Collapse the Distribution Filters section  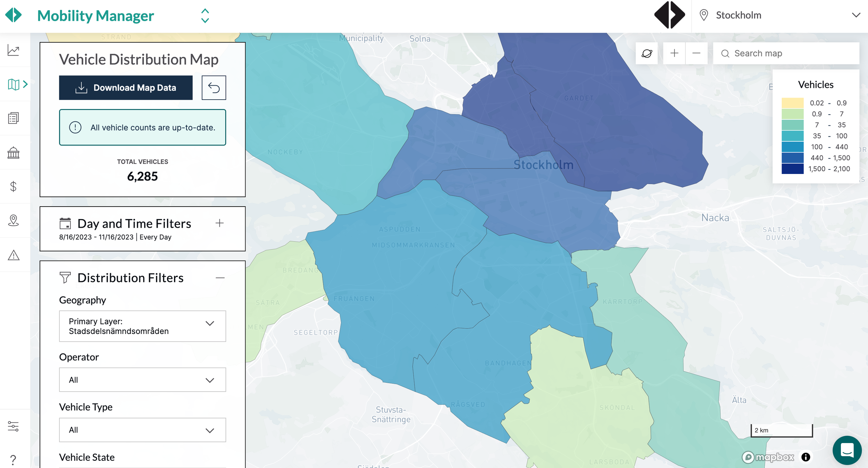(220, 278)
